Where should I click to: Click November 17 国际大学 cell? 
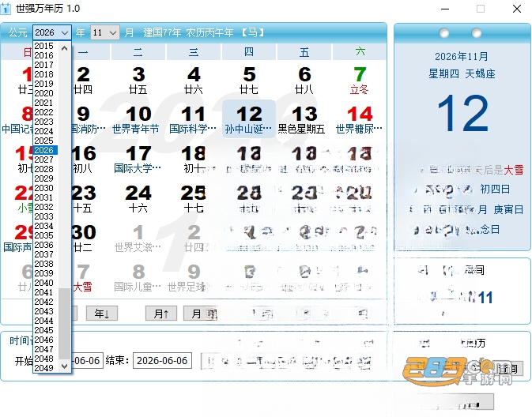click(138, 159)
